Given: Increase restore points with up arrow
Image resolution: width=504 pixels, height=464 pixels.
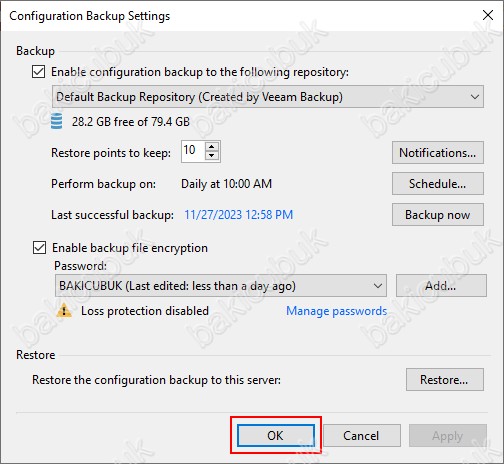Looking at the screenshot, I should pyautogui.click(x=212, y=147).
